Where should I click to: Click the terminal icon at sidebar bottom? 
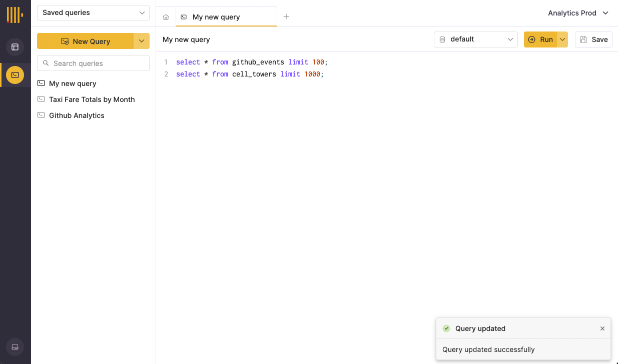tap(15, 347)
